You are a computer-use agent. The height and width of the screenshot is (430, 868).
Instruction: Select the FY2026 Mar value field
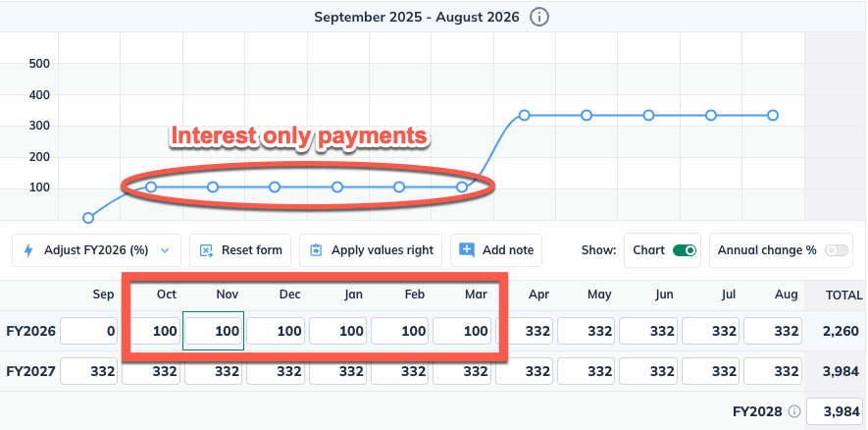coord(462,332)
